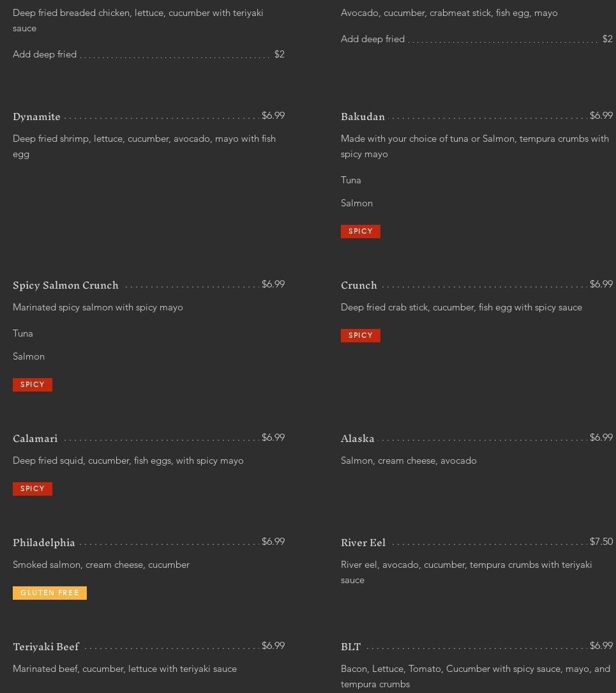Click the Spicy tag under Calamari
Image resolution: width=616 pixels, height=693 pixels.
(33, 489)
